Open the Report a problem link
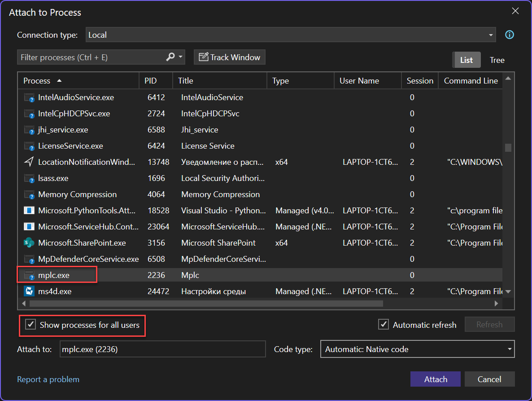This screenshot has width=532, height=401. [48, 379]
